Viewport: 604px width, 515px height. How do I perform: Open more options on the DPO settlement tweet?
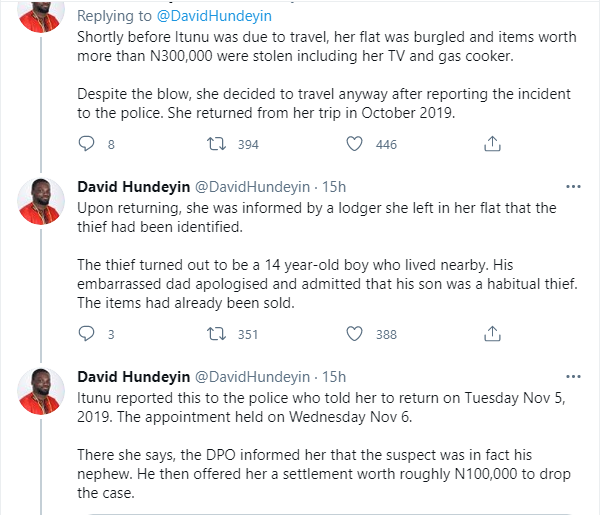pyautogui.click(x=573, y=377)
